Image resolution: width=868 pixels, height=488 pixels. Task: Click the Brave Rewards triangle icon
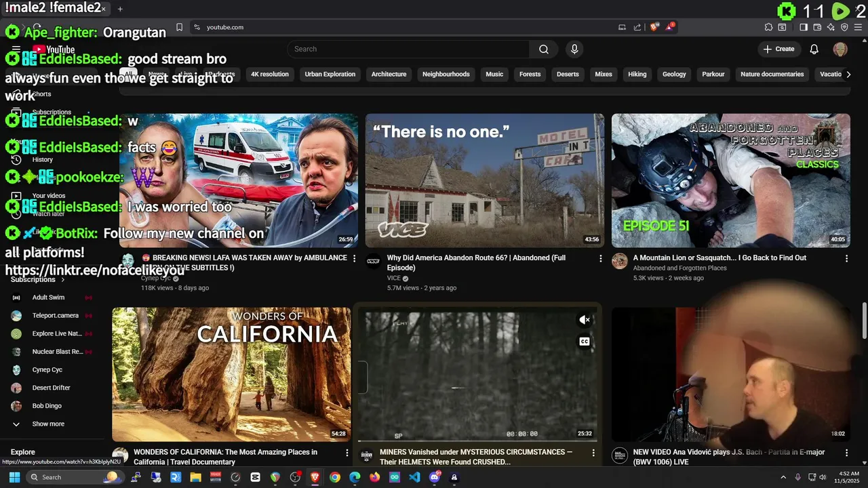pos(671,27)
